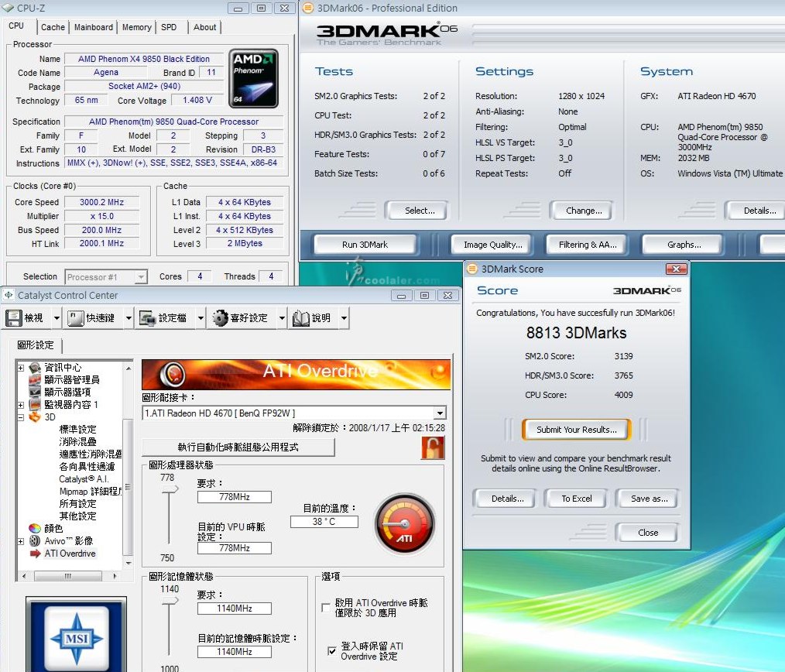Open the 喜好設定 dropdown arrow
785x672 pixels.
tap(282, 318)
